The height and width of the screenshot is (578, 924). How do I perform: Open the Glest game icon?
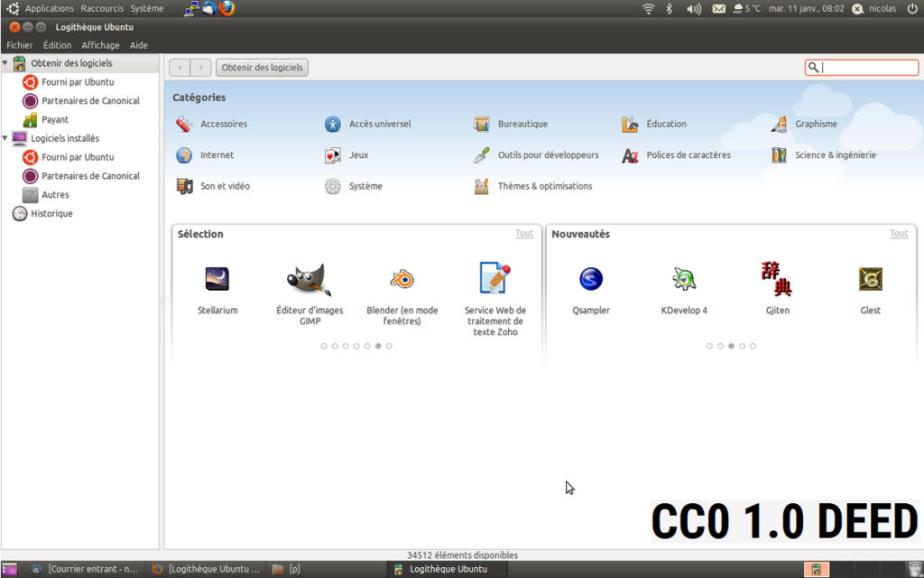point(870,279)
